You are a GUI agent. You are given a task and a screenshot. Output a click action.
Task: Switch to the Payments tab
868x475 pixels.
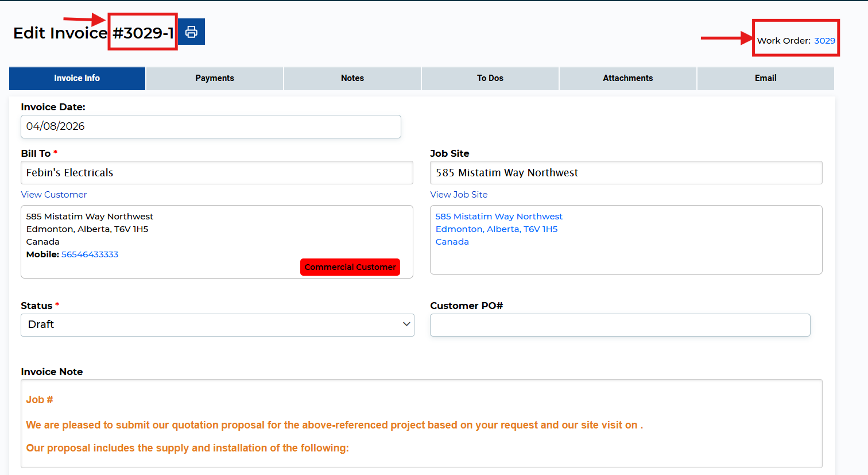214,78
